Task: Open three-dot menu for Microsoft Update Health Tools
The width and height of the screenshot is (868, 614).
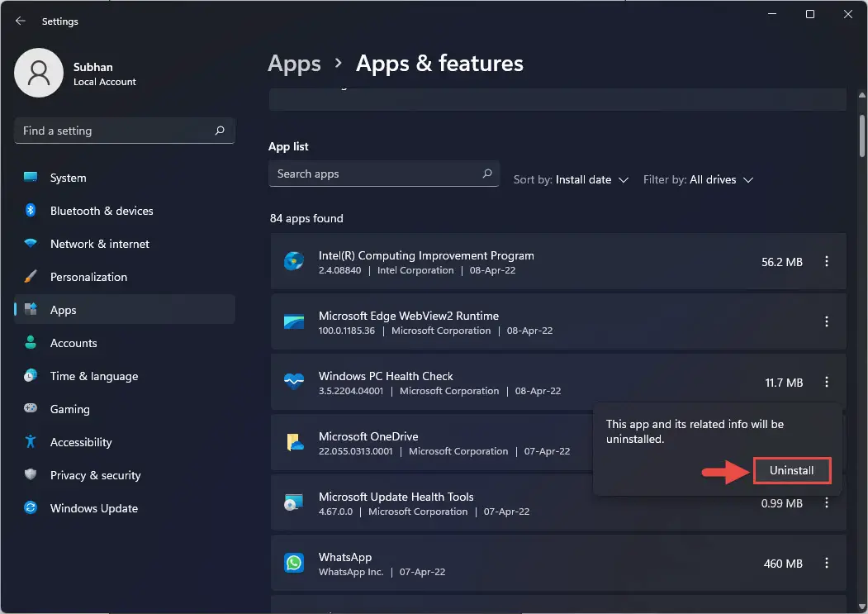Action: point(827,502)
